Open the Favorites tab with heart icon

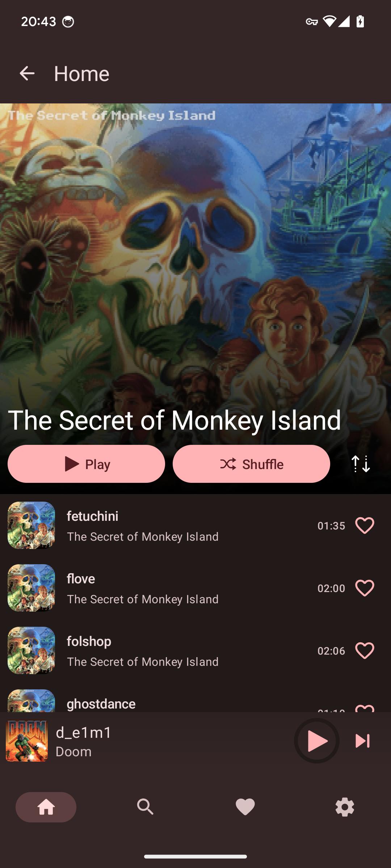point(245,807)
